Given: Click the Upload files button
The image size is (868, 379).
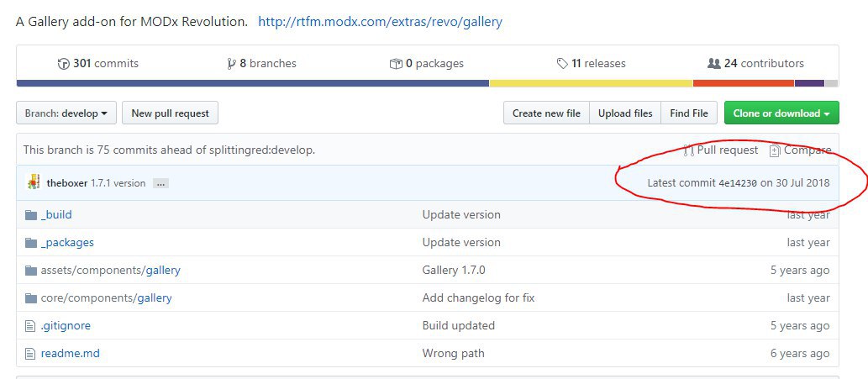Looking at the screenshot, I should (x=625, y=113).
